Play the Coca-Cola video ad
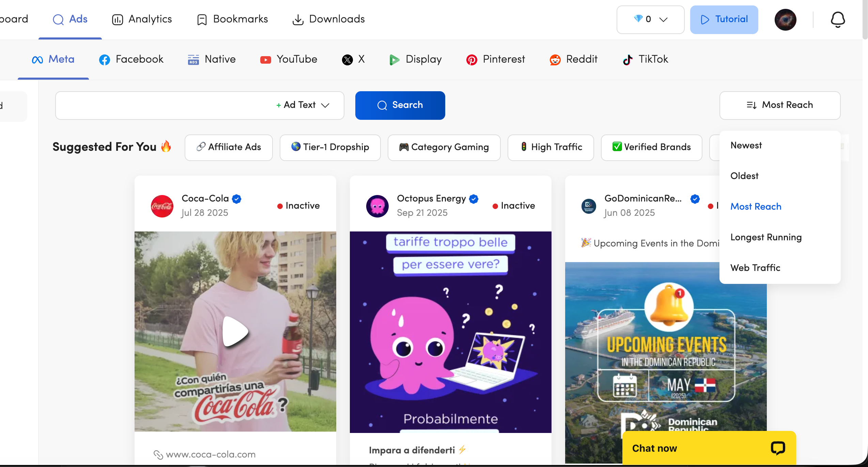Viewport: 868px width, 467px height. click(x=235, y=332)
